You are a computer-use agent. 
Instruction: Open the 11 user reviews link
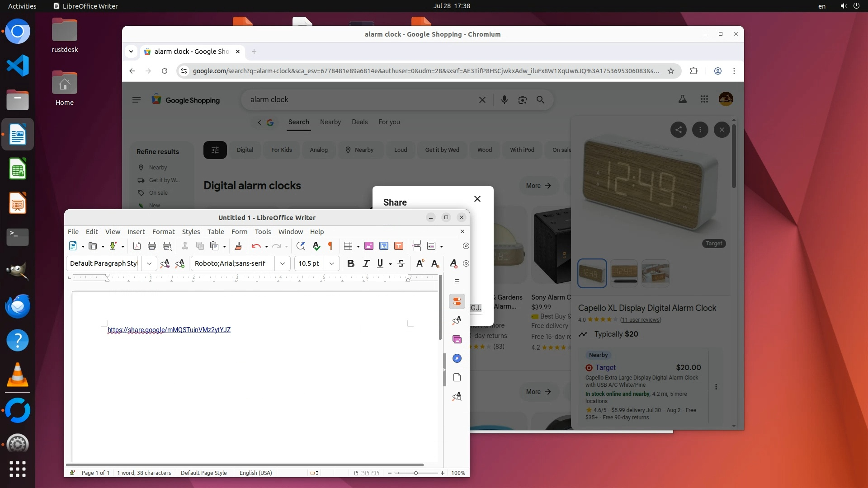(640, 320)
